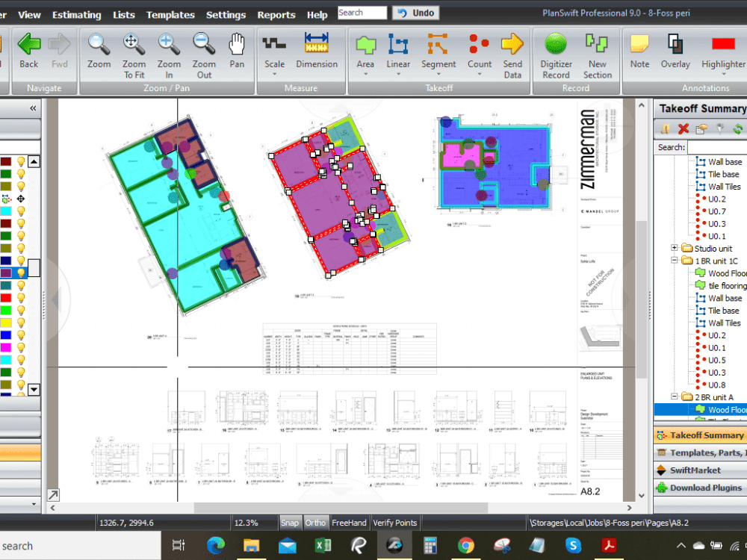Add a Note annotation
Screen dimensions: 747x560
click(640, 52)
